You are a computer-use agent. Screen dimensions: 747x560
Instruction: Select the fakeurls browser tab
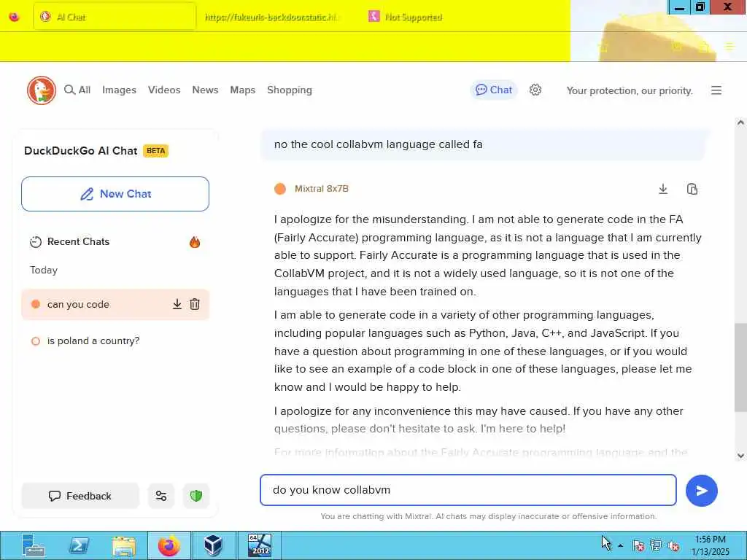coord(272,17)
